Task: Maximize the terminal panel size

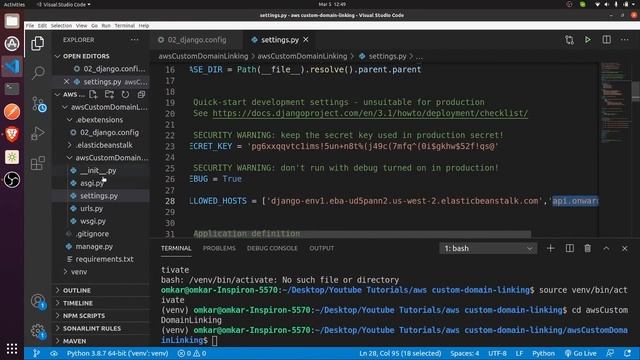Action: tap(606, 248)
